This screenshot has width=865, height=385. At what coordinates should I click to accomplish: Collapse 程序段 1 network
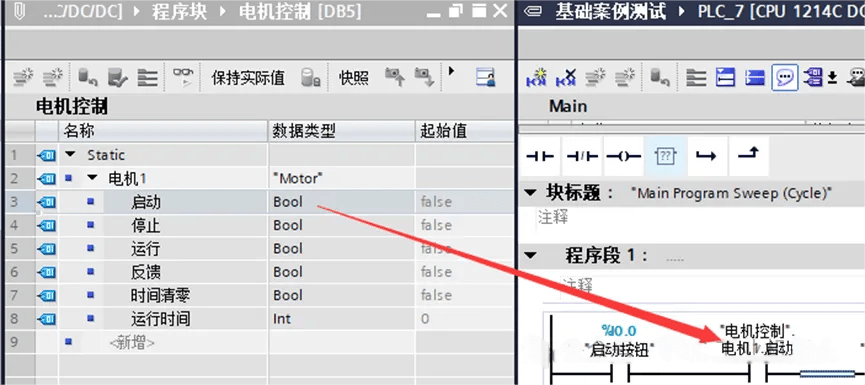tap(531, 256)
